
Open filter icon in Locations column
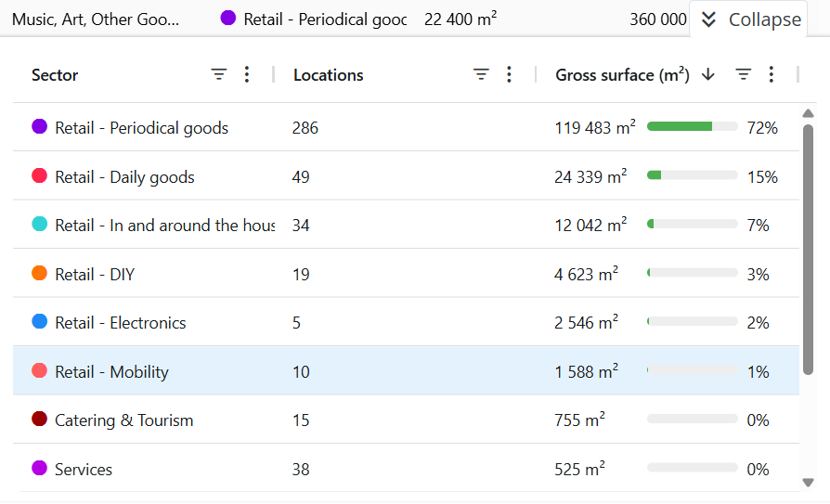(x=481, y=75)
